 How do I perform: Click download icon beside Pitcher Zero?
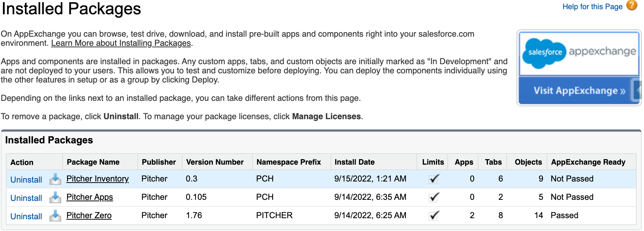click(55, 216)
